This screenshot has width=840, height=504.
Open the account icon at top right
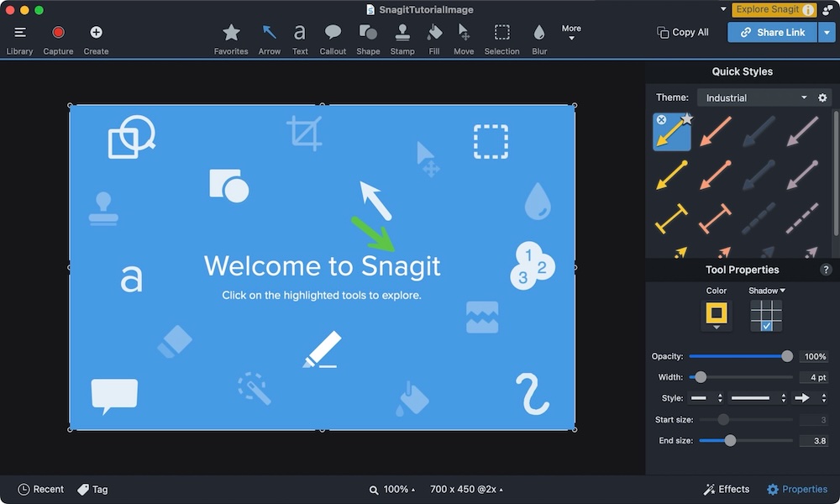pos(827,9)
